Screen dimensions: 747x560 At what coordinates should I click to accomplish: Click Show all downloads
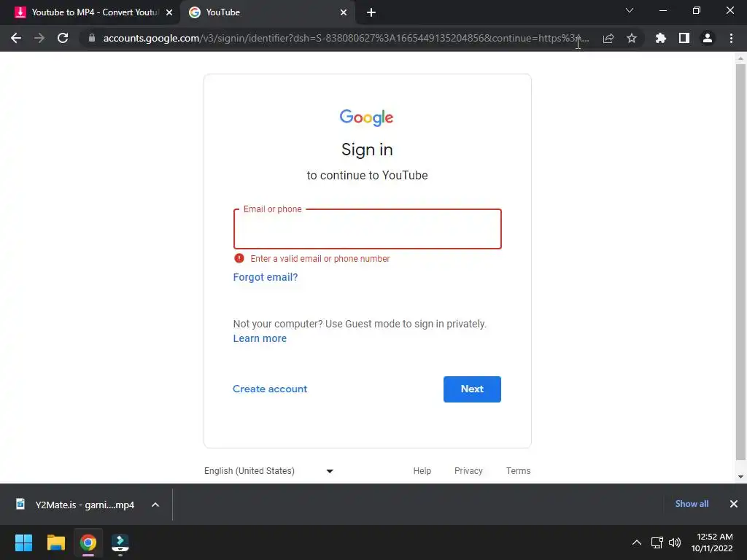692,504
